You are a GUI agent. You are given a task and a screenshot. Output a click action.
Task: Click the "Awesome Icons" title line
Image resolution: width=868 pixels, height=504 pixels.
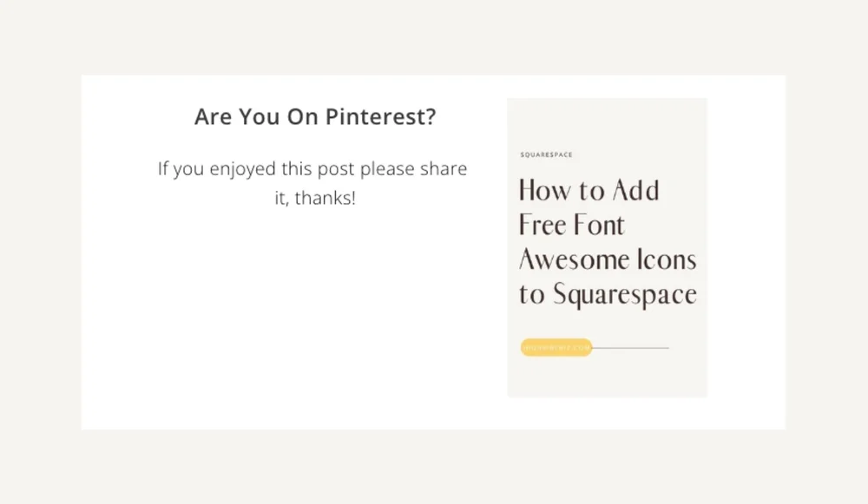tap(608, 259)
